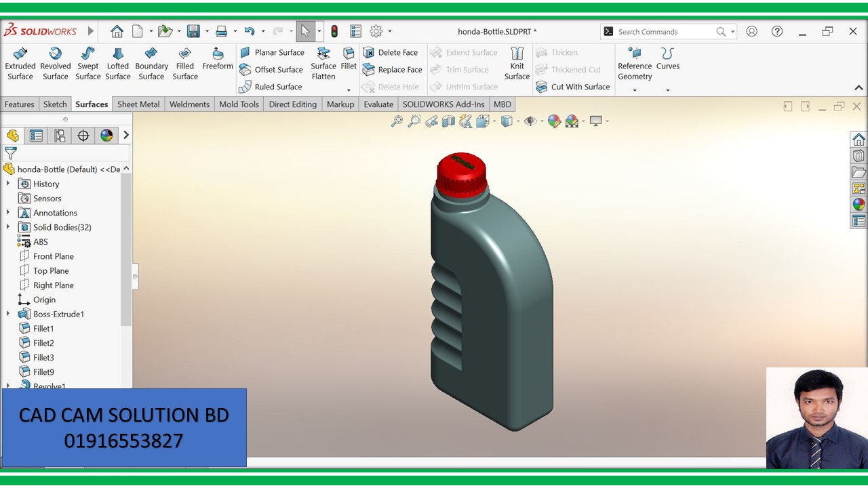Collapse the CommandManager ribbon chevron
The image size is (868, 488).
pos(859,87)
